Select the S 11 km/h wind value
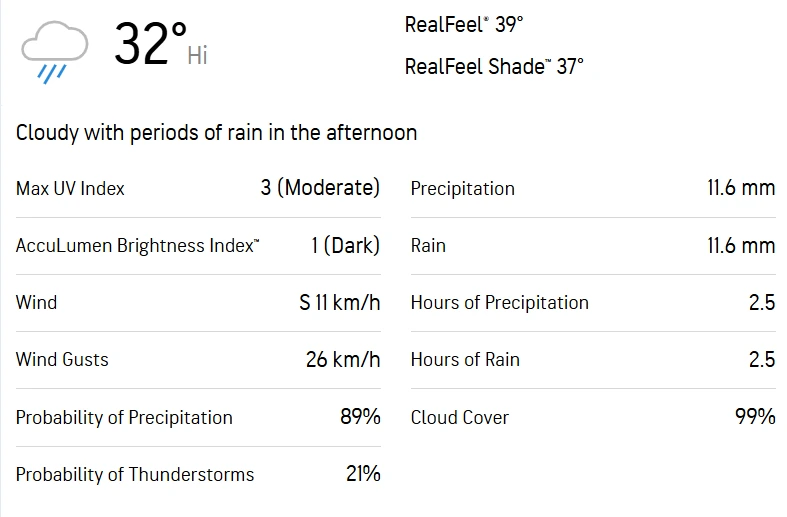Screen dimensions: 787x517 coord(339,302)
